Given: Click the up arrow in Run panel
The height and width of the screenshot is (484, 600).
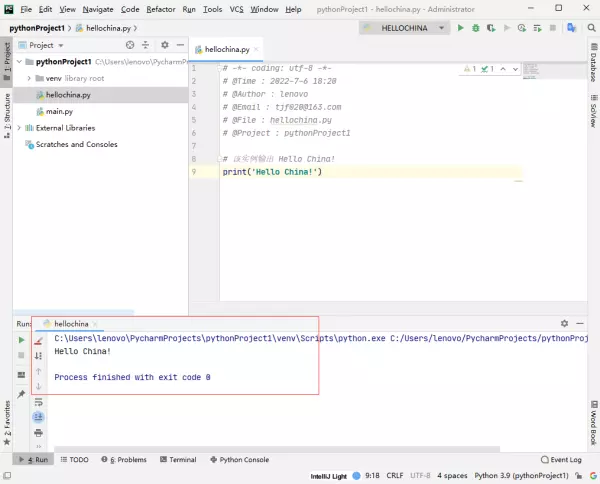Looking at the screenshot, I should click(38, 371).
